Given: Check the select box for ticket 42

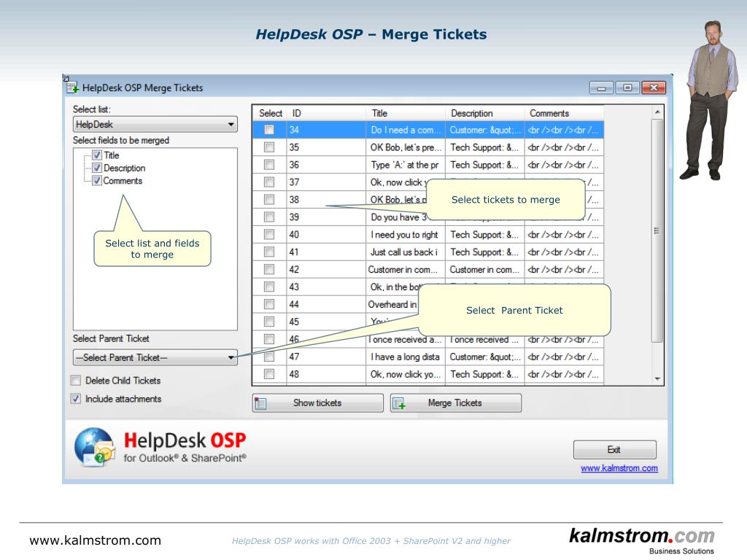Looking at the screenshot, I should [x=269, y=270].
